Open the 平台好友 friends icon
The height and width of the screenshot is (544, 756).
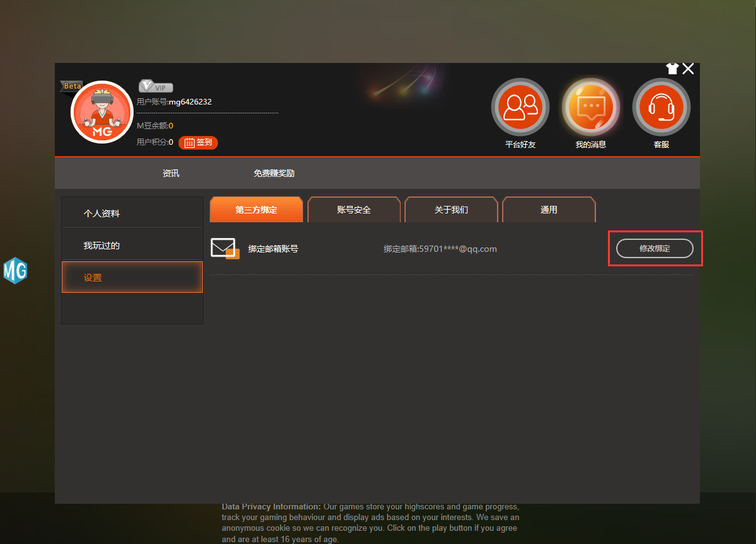tap(520, 108)
